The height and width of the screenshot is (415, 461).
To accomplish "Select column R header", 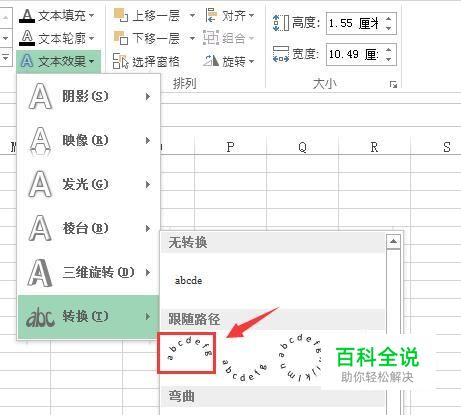I will tap(374, 147).
